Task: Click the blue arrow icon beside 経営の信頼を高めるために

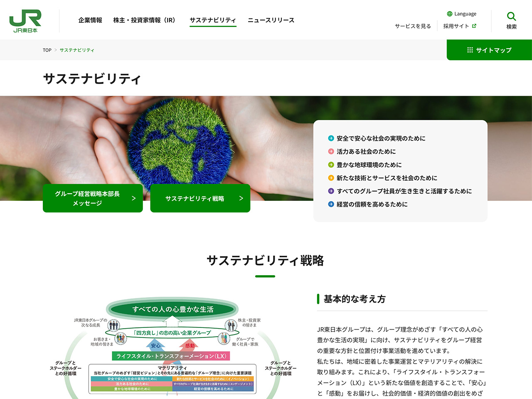Action: click(331, 204)
